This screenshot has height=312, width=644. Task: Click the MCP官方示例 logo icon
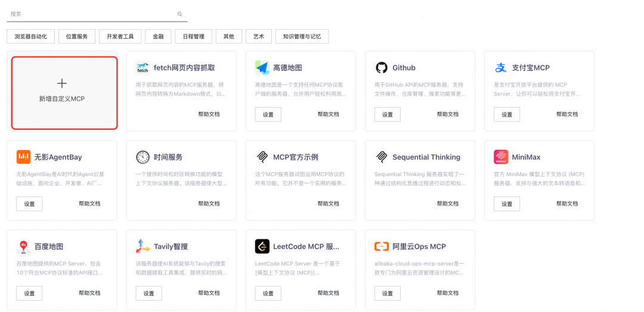(262, 157)
